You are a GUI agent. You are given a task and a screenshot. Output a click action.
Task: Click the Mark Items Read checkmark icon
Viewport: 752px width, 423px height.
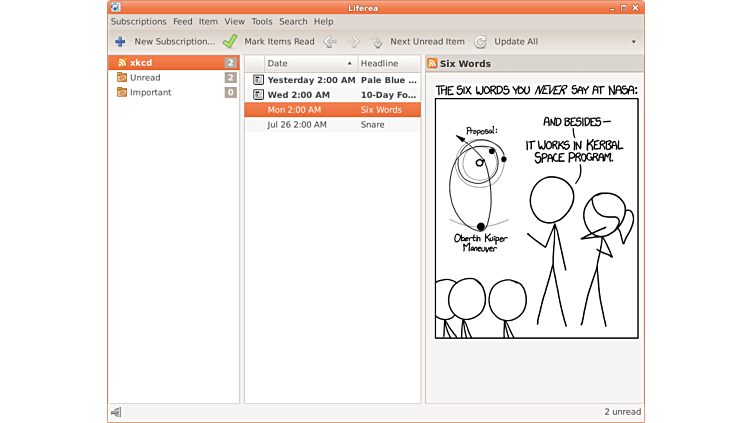pos(230,42)
